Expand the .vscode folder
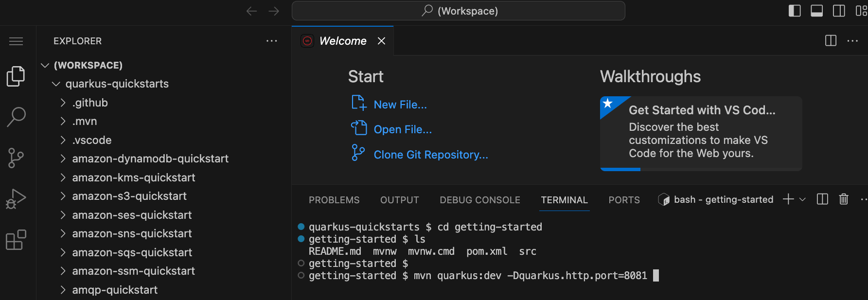 (63, 140)
